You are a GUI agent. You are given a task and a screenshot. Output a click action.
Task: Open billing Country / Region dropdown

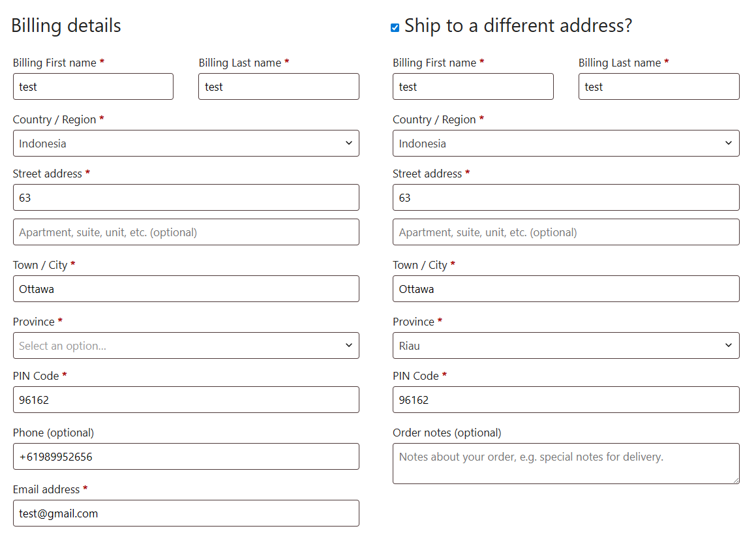(x=186, y=144)
